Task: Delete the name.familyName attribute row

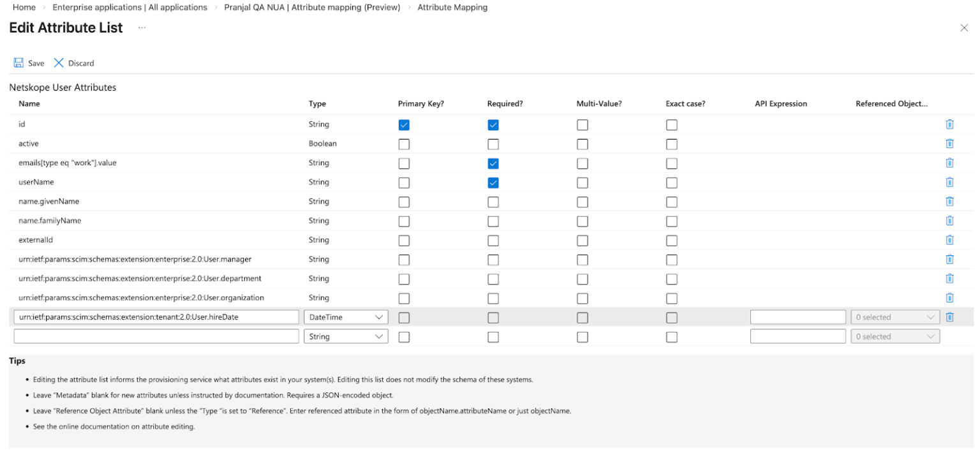Action: pos(949,221)
